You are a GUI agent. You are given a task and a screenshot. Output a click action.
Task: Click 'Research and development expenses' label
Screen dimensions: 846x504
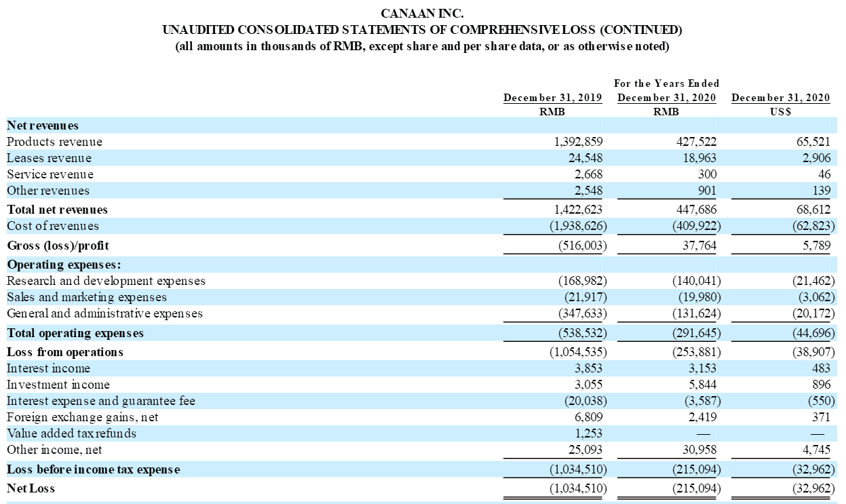click(106, 281)
